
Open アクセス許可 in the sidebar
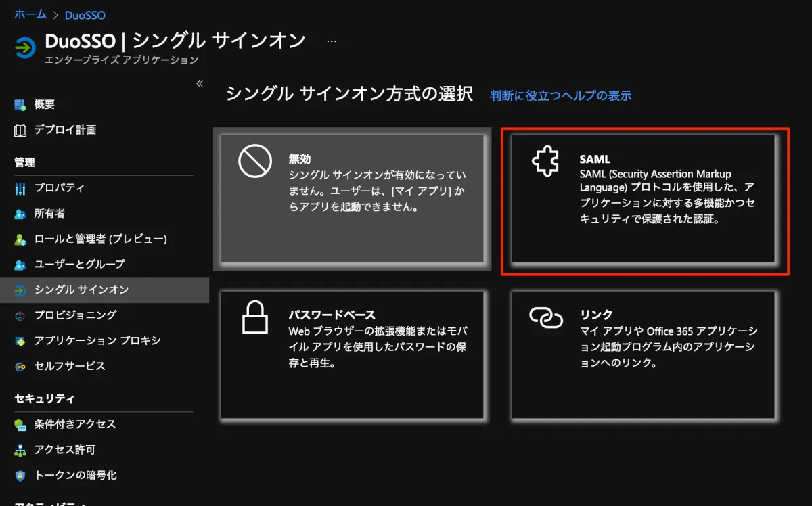point(104,450)
